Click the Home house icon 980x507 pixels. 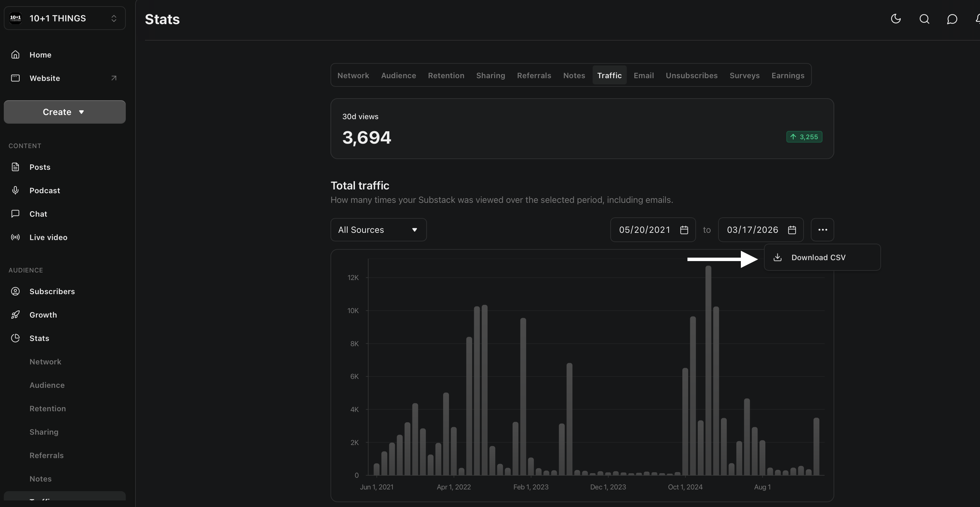[x=15, y=54]
